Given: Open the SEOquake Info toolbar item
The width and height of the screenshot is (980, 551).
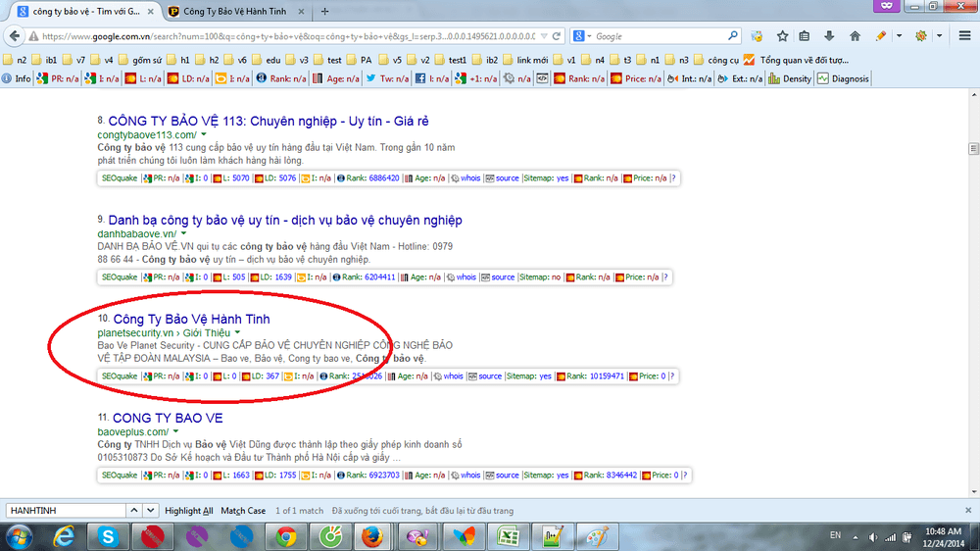Looking at the screenshot, I should 17,78.
